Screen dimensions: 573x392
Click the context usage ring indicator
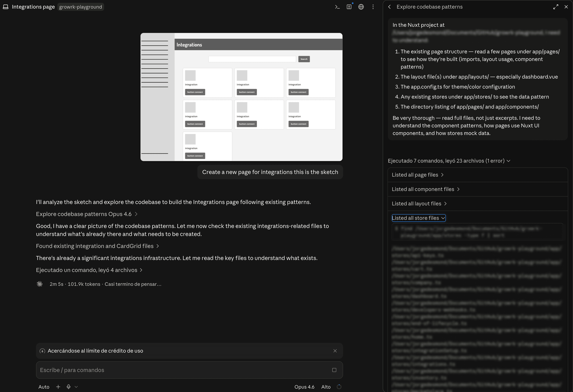[x=339, y=387]
